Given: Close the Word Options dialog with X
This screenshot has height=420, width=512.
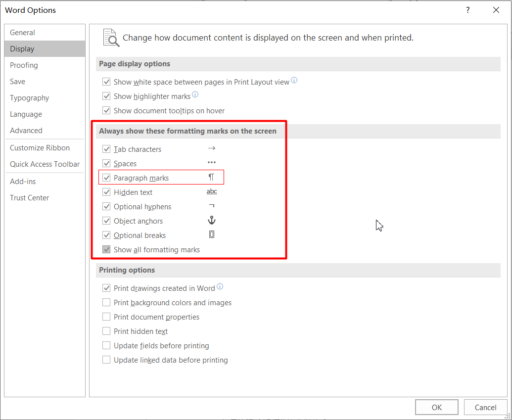Looking at the screenshot, I should pyautogui.click(x=496, y=10).
